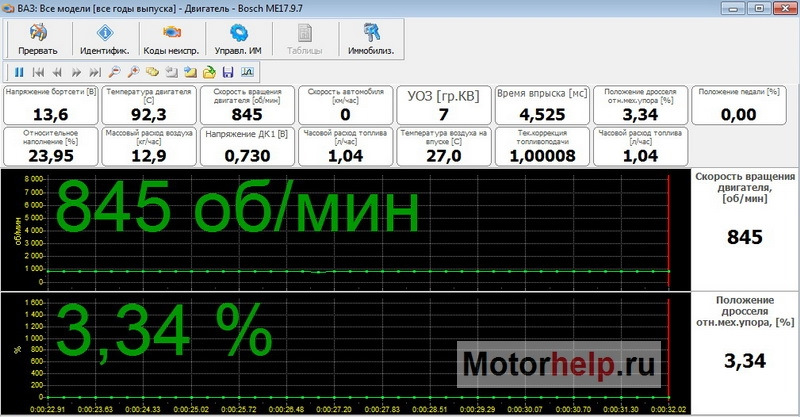Viewport: 800px width, 417px height.
Task: Click the large green 3,34 % graph overlay
Action: tap(163, 332)
